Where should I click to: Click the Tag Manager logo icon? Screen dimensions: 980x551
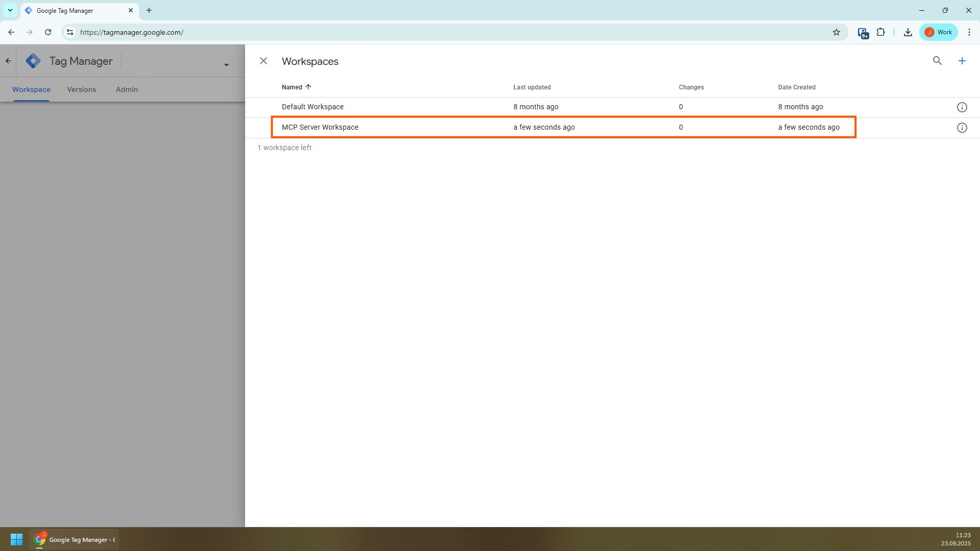tap(34, 61)
